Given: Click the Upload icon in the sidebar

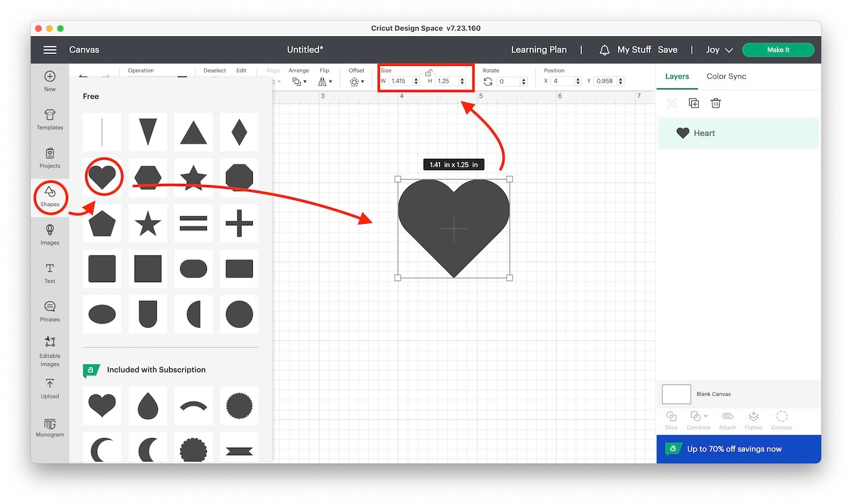Looking at the screenshot, I should click(50, 384).
